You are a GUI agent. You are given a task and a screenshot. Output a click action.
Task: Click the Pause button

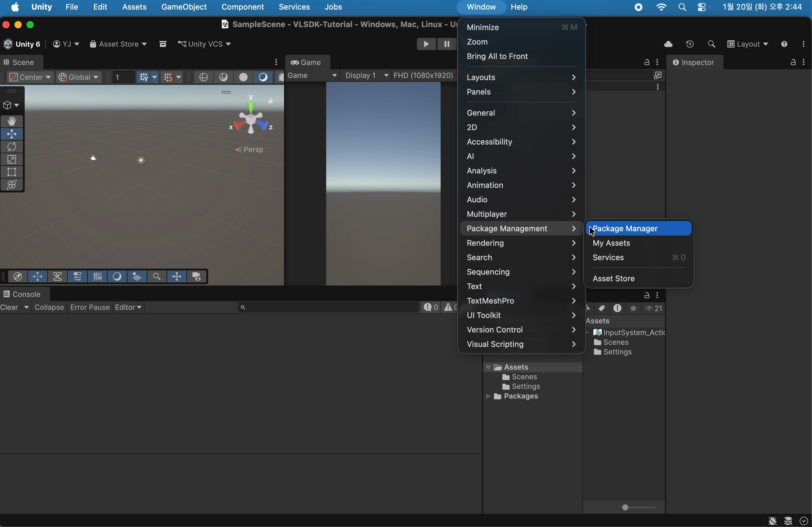pos(446,44)
